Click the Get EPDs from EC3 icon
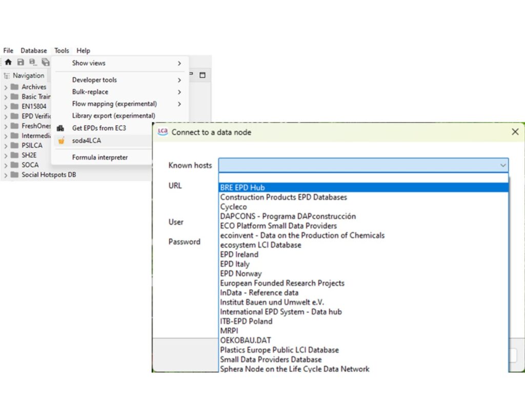Viewport: 525px width, 420px height. pos(61,128)
